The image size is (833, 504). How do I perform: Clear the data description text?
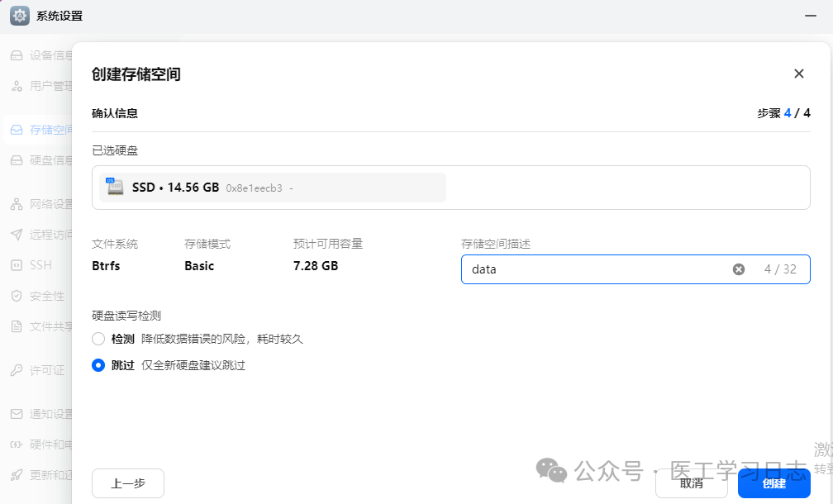(738, 269)
